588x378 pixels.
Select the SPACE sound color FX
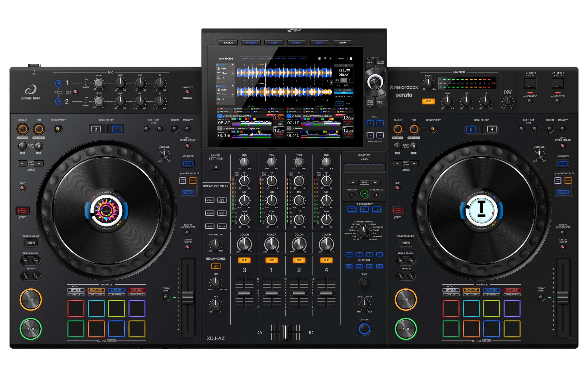tap(209, 200)
